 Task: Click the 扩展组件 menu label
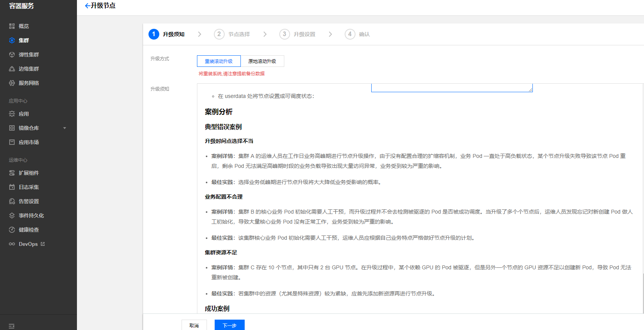pos(29,173)
